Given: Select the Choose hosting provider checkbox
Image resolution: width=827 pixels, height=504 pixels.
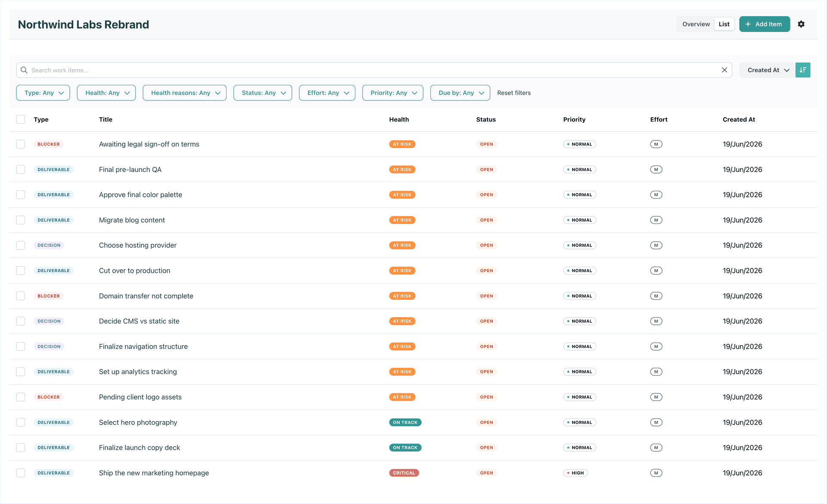Looking at the screenshot, I should point(21,245).
